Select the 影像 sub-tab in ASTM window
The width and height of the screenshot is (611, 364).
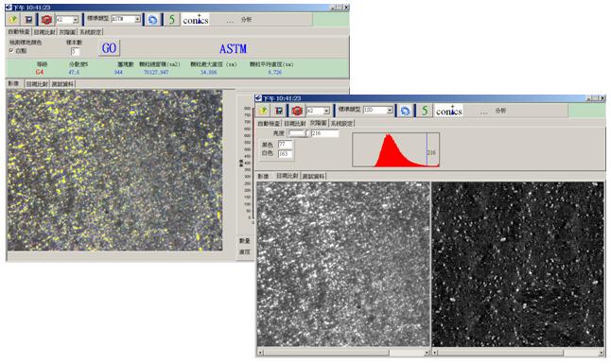(13, 83)
